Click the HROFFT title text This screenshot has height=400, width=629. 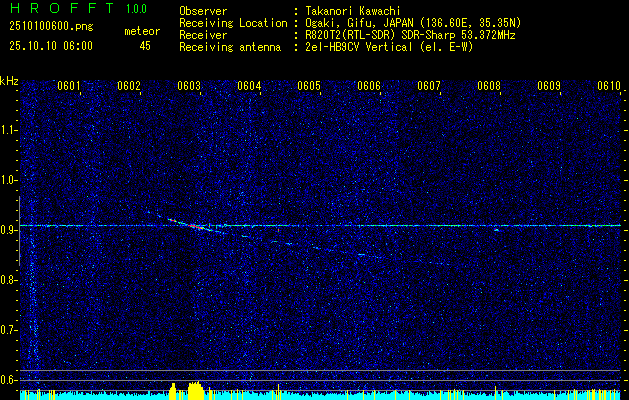pyautogui.click(x=63, y=8)
